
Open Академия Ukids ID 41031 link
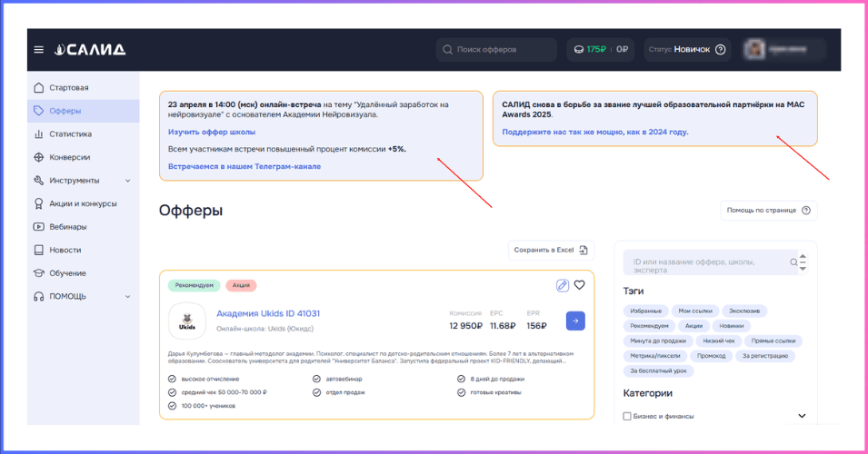coord(268,313)
